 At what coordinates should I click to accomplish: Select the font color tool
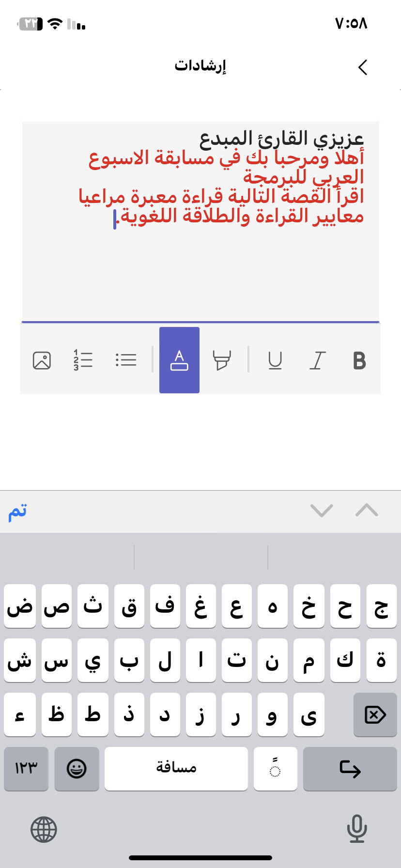pyautogui.click(x=179, y=360)
